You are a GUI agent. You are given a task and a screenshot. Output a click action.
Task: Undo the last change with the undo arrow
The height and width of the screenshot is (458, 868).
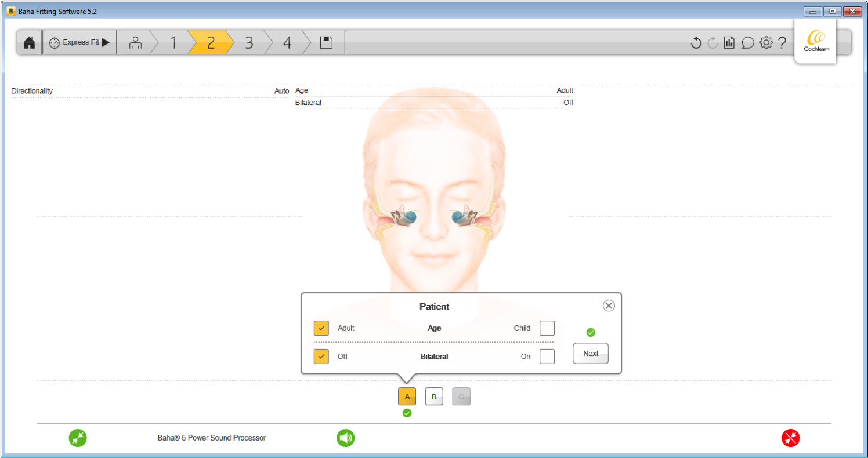click(696, 42)
